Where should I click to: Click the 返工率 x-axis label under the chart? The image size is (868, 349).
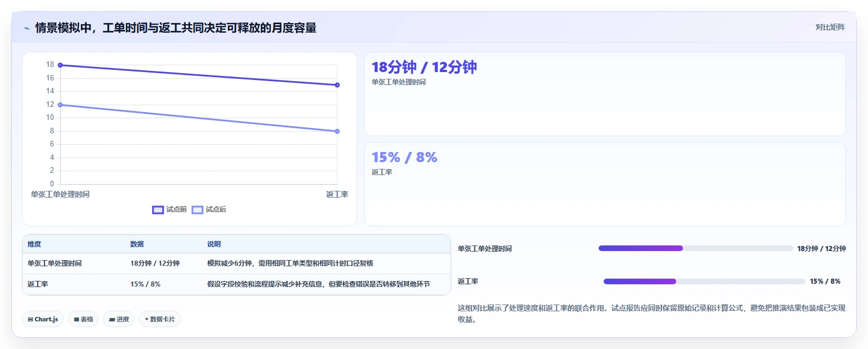pyautogui.click(x=337, y=194)
